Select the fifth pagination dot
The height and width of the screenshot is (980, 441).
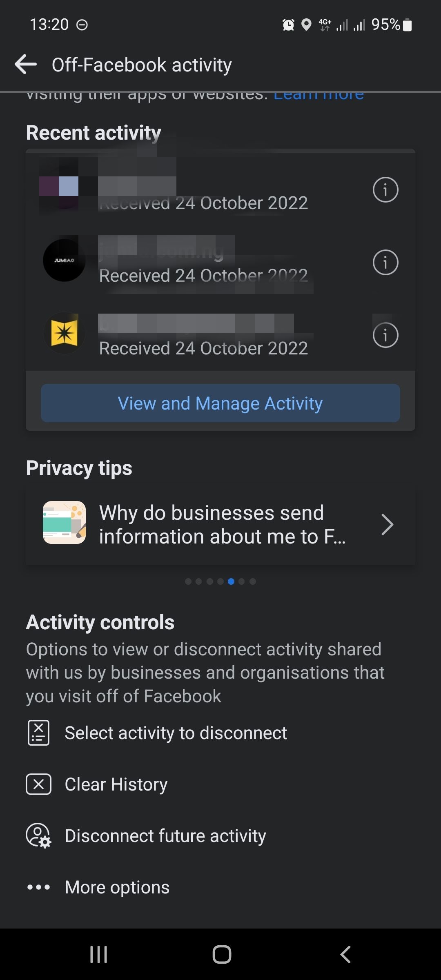[231, 581]
